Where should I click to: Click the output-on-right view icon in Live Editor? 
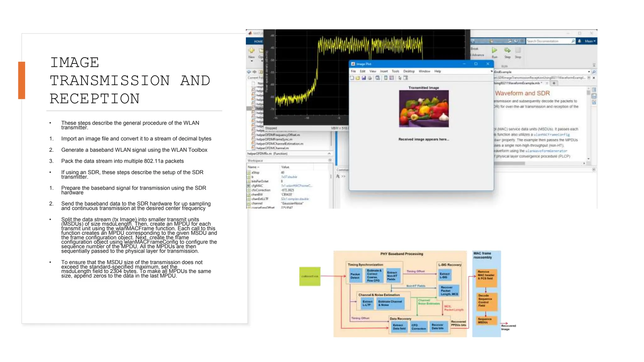tap(594, 90)
